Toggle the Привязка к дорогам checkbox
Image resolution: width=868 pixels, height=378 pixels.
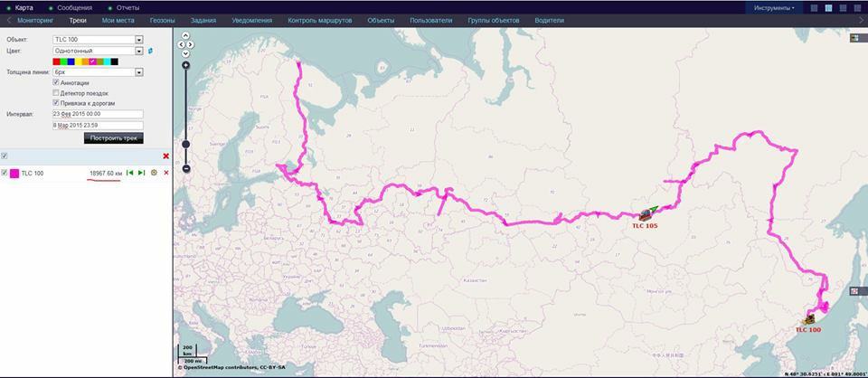pyautogui.click(x=56, y=103)
